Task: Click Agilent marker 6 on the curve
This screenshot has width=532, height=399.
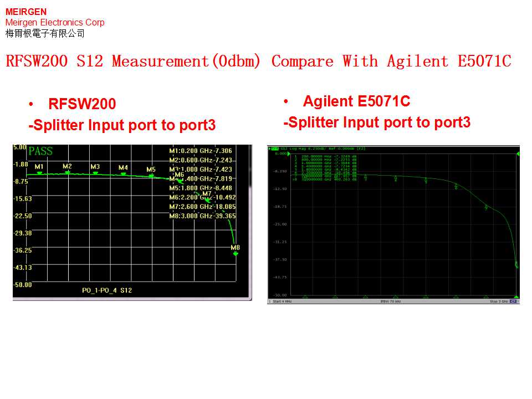Action: click(x=456, y=187)
